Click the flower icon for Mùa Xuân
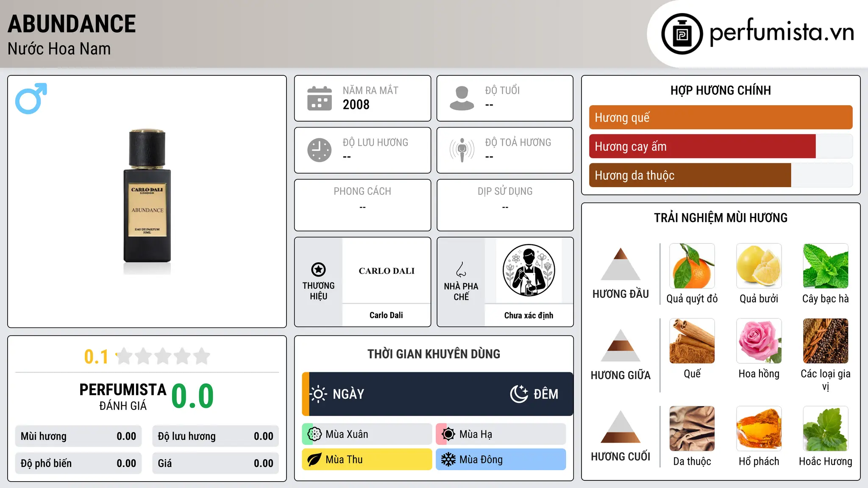This screenshot has width=868, height=488. coord(314,434)
